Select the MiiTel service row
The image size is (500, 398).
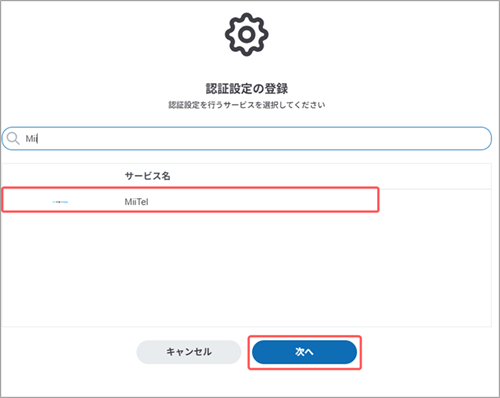point(246,201)
